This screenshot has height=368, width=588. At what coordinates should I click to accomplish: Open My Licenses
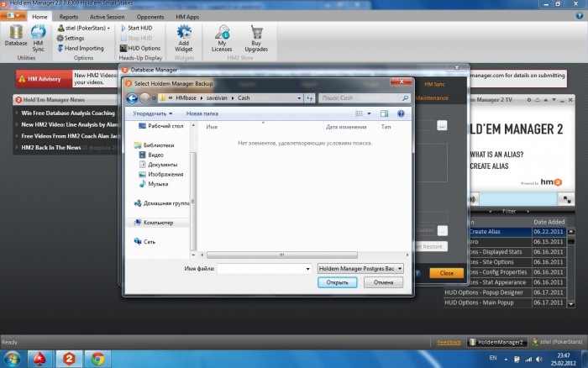(222, 39)
